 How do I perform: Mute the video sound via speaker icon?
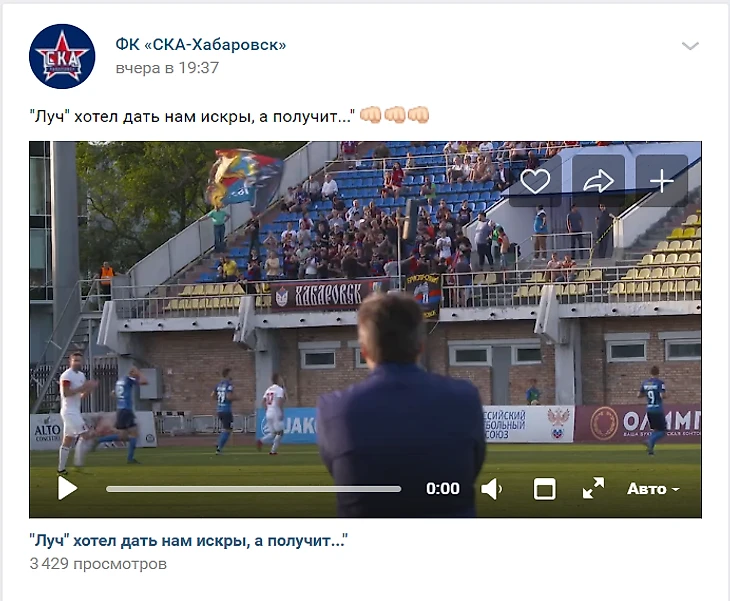click(x=492, y=489)
